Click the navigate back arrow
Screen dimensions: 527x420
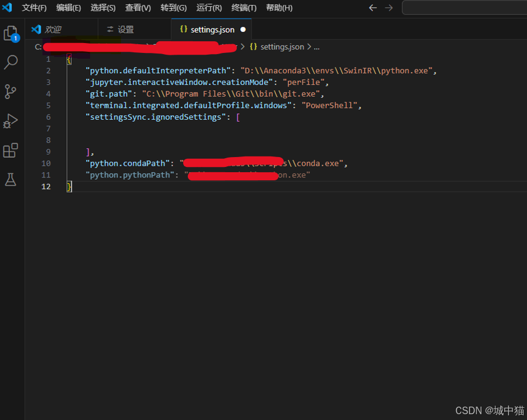[373, 8]
